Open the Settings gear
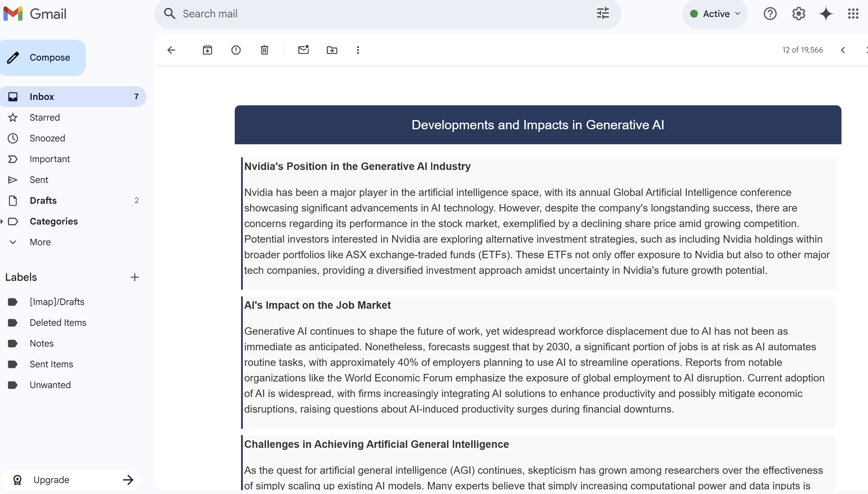 [x=798, y=14]
